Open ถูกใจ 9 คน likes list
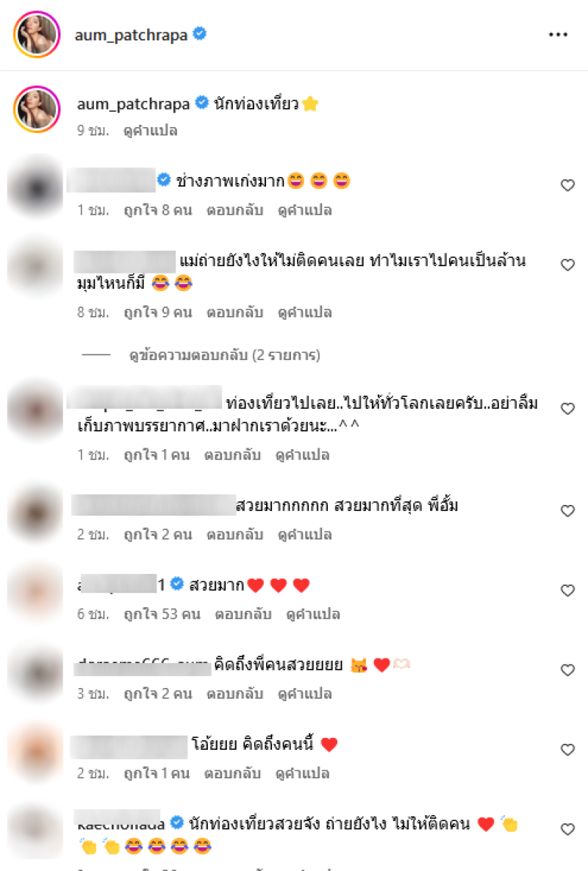 tap(158, 312)
